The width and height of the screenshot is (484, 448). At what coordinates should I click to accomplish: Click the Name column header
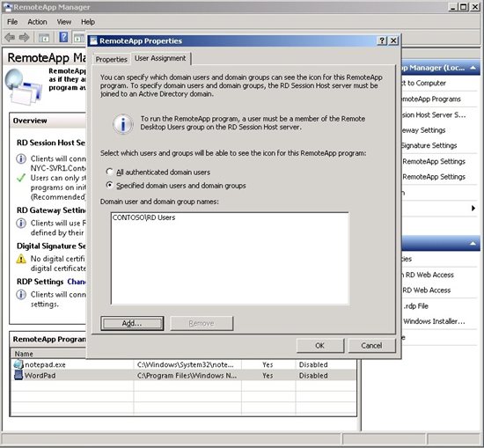pyautogui.click(x=48, y=354)
